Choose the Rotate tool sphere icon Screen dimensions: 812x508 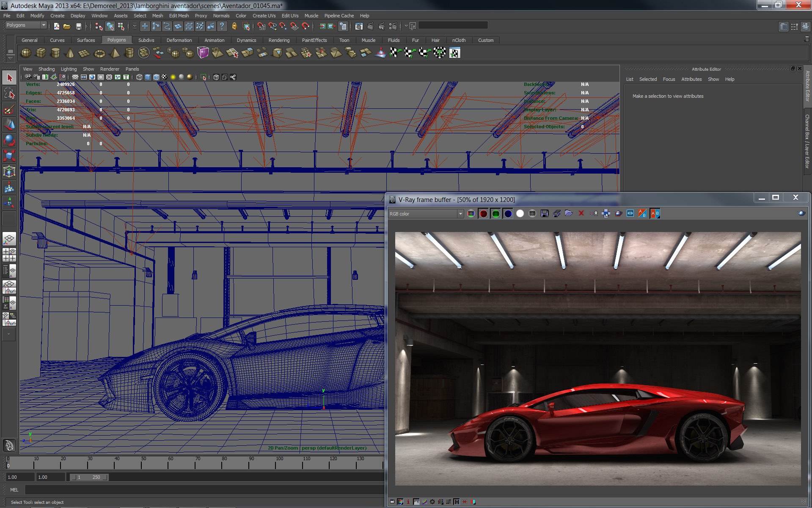tap(9, 140)
